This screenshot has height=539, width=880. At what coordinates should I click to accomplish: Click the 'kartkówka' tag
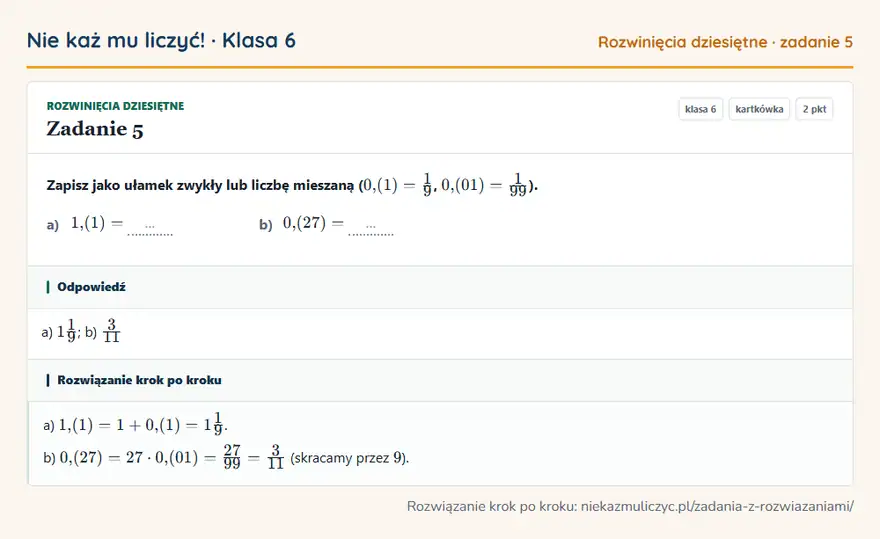click(x=759, y=109)
